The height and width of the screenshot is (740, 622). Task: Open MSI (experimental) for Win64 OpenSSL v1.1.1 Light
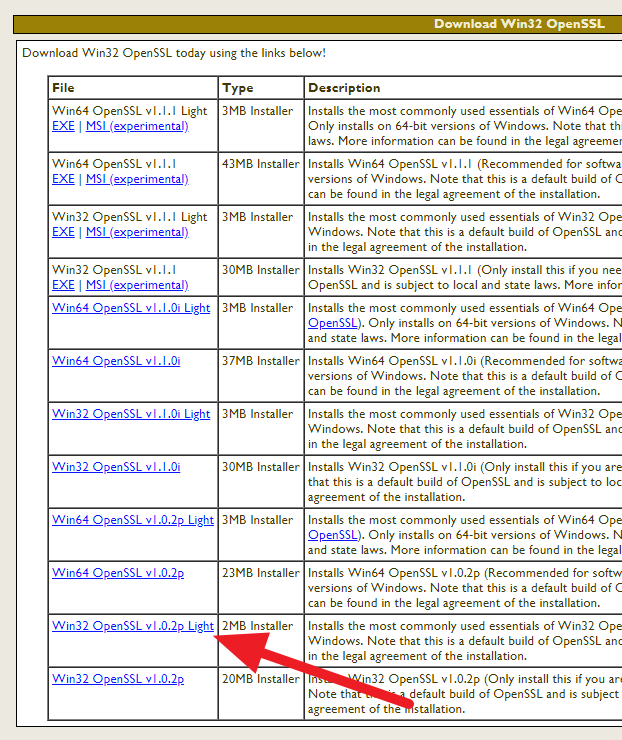(137, 126)
